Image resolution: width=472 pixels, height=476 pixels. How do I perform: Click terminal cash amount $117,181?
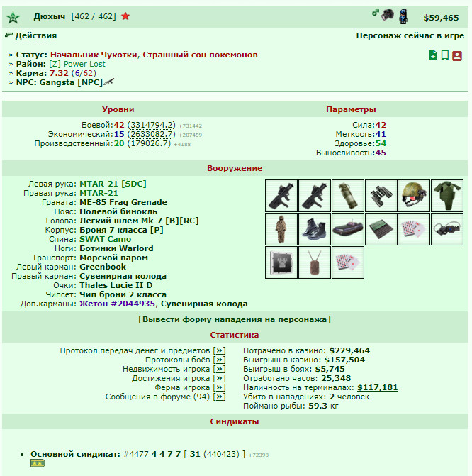(377, 387)
